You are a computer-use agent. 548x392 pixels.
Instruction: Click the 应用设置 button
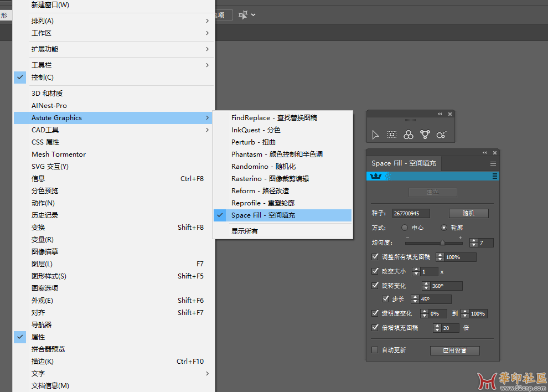click(x=454, y=350)
